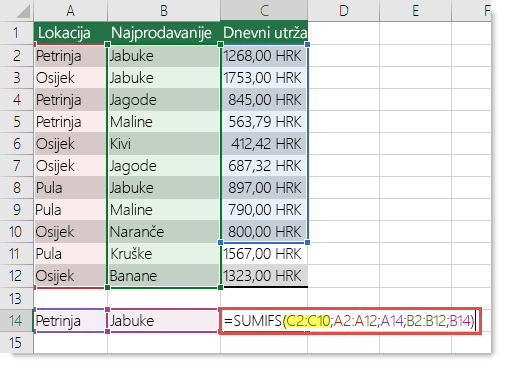Click the 845,00 HRK cell
Image resolution: width=506 pixels, height=368 pixels.
pos(264,100)
